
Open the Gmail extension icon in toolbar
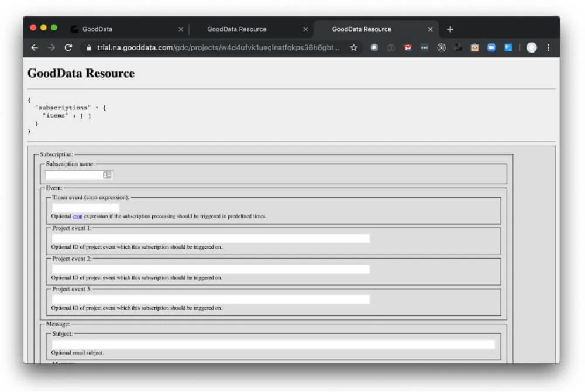(408, 48)
